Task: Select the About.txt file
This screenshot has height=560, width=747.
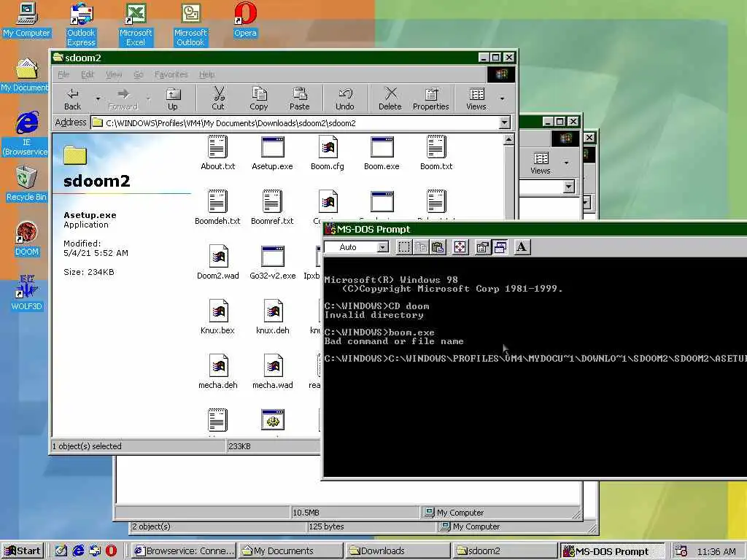Action: pyautogui.click(x=217, y=153)
